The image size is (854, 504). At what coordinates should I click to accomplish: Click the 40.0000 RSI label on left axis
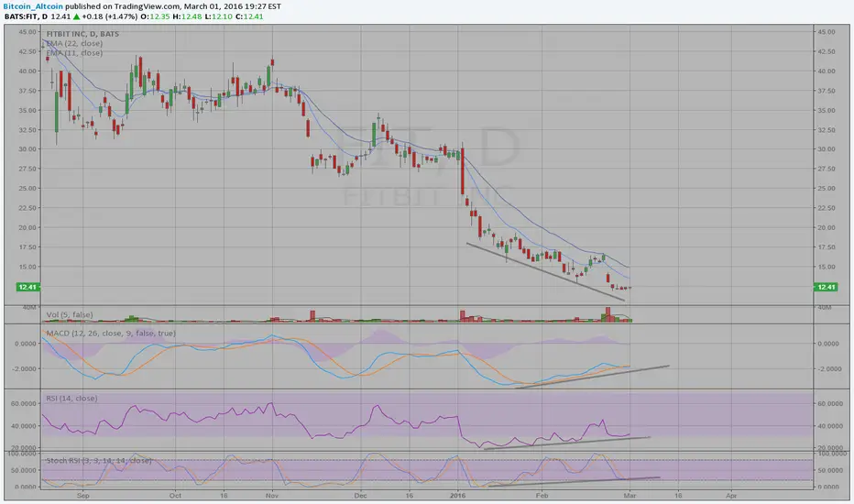[x=24, y=427]
